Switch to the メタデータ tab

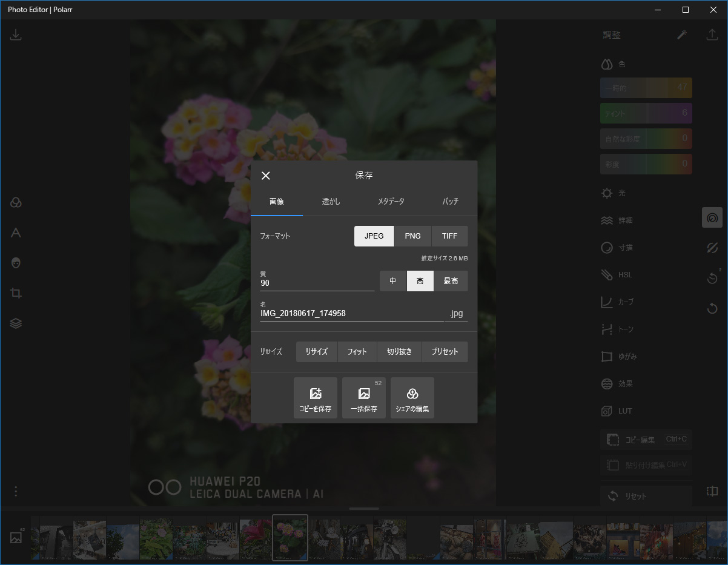[391, 201]
